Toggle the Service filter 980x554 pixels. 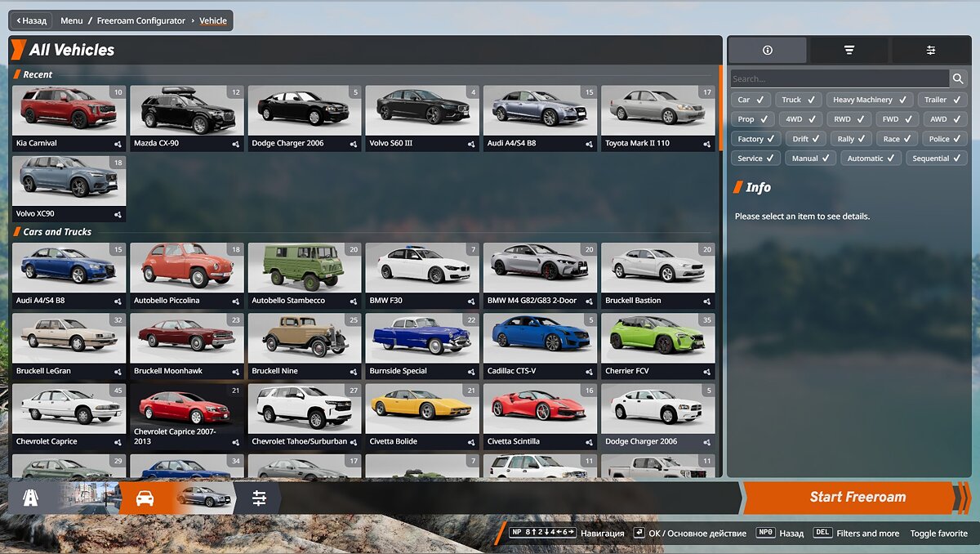pyautogui.click(x=755, y=159)
